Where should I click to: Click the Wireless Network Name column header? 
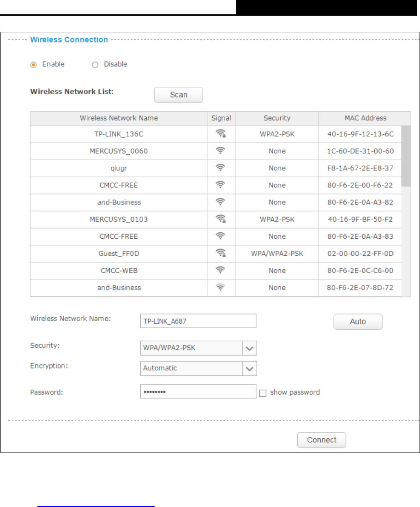click(x=119, y=118)
